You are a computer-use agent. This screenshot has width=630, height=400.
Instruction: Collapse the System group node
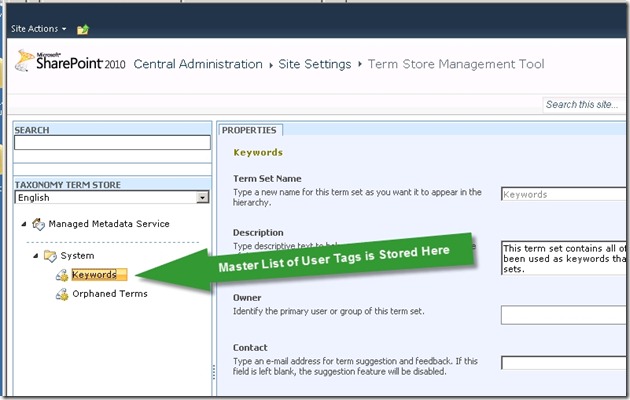tap(36, 256)
